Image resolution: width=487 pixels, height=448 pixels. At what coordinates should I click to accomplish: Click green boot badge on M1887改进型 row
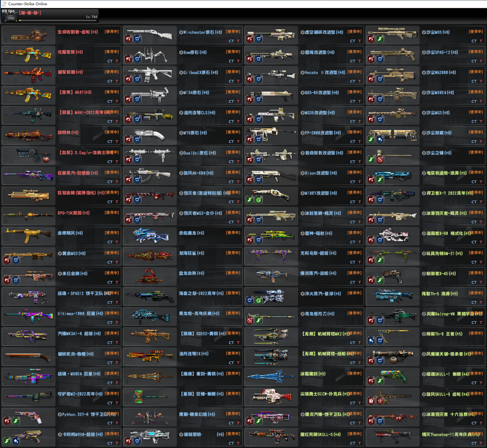coord(250,200)
